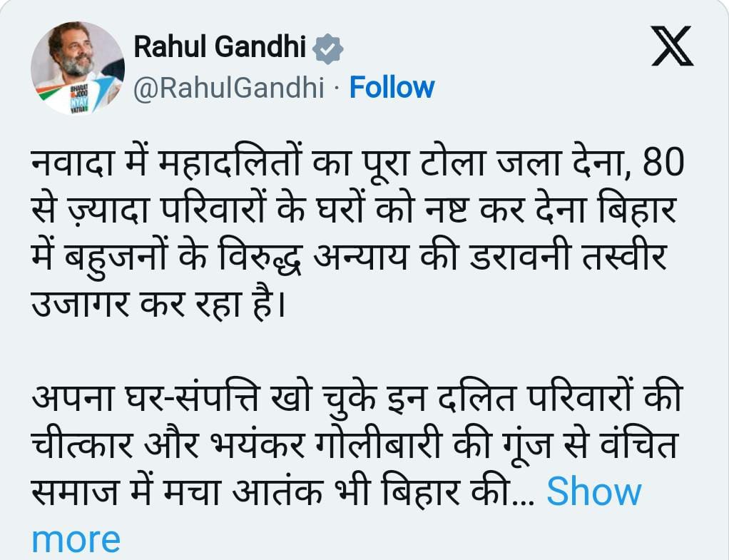The width and height of the screenshot is (729, 560).
Task: Open the @RahulGandhi handle link
Action: coord(229,88)
